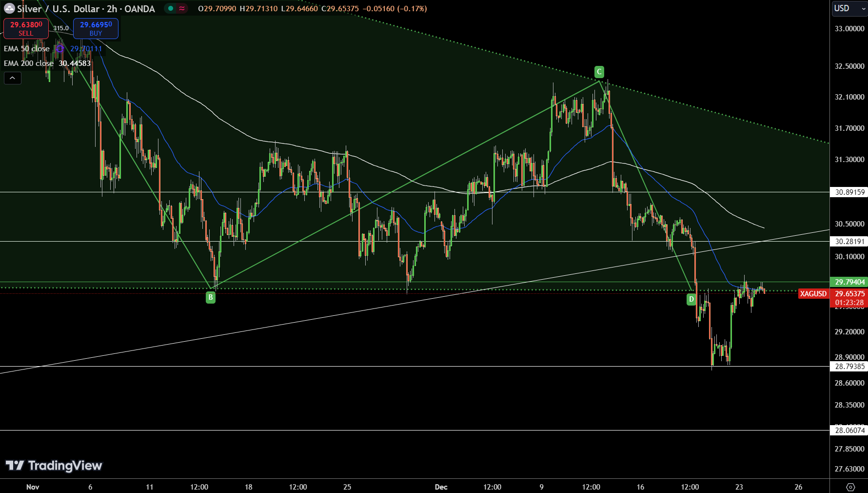Click the TradingView logo
This screenshot has height=493, width=868.
click(54, 466)
